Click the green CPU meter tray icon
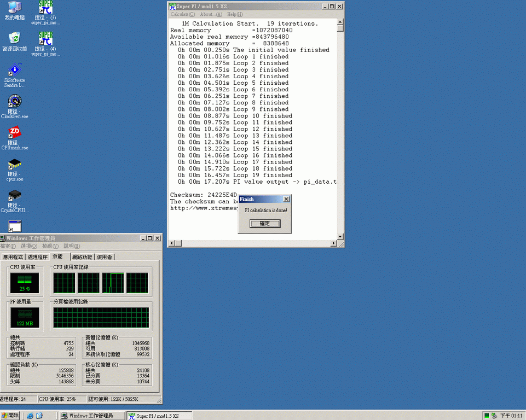This screenshot has height=420, width=526. [x=487, y=416]
